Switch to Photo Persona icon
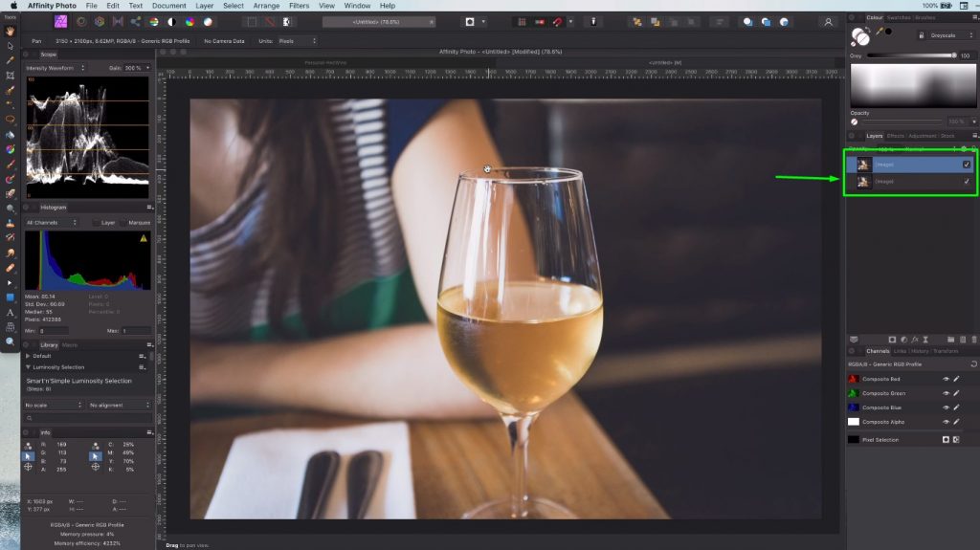980x550 pixels. pyautogui.click(x=60, y=22)
